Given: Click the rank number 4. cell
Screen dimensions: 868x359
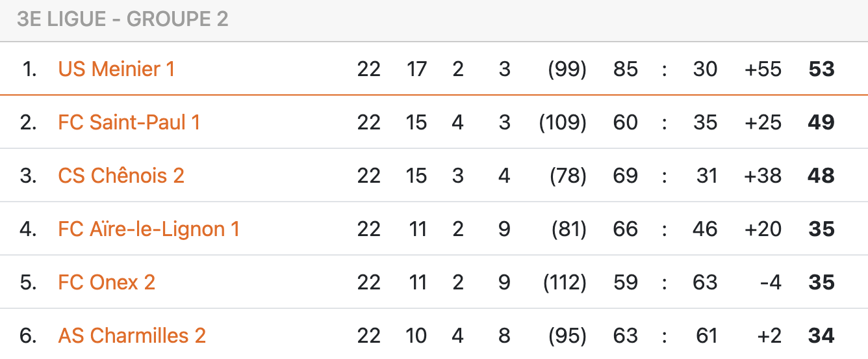Looking at the screenshot, I should [29, 229].
